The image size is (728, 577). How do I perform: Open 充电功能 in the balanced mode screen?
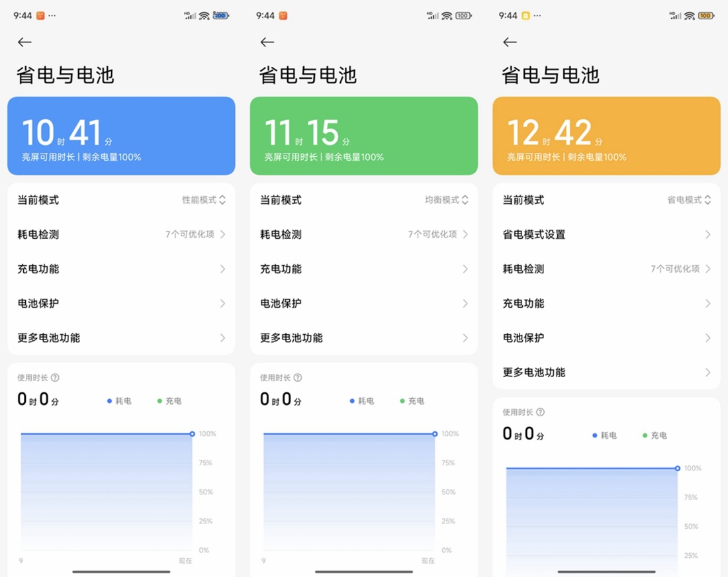(x=364, y=269)
